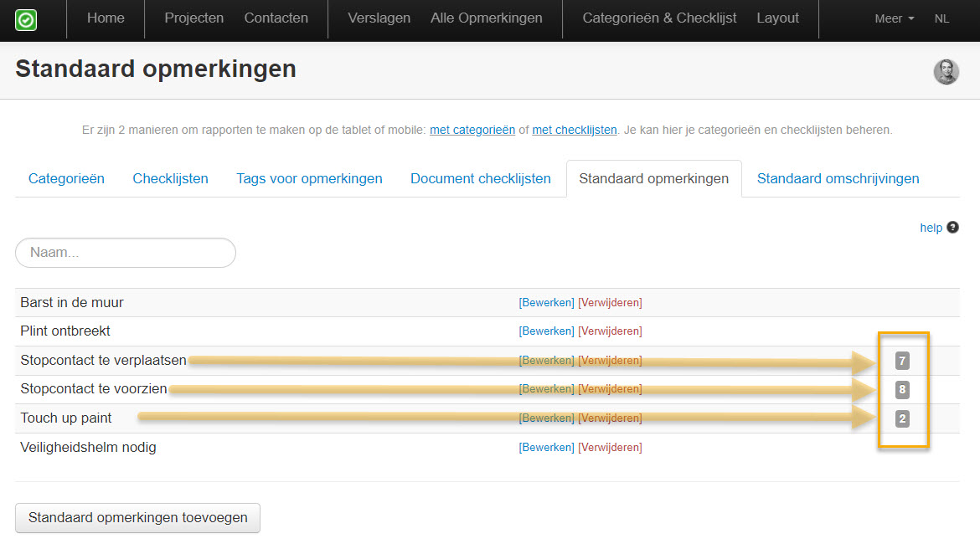The height and width of the screenshot is (549, 980).
Task: Select the 'Barst in de muur' row text
Action: [72, 302]
